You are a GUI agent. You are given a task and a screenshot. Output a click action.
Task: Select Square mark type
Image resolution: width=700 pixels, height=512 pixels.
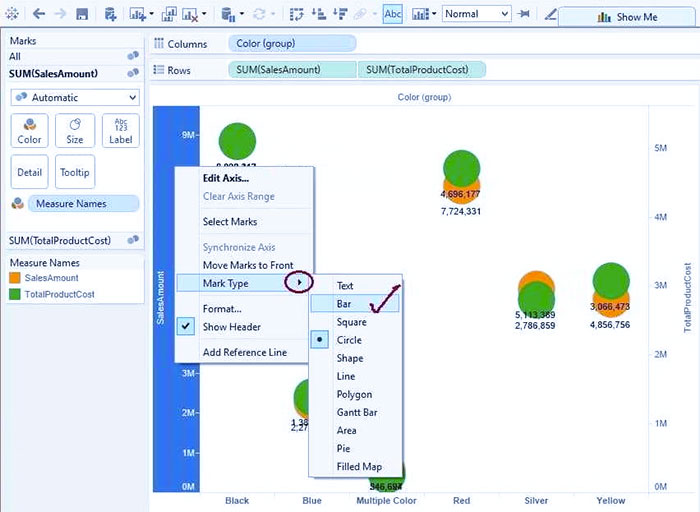(355, 322)
